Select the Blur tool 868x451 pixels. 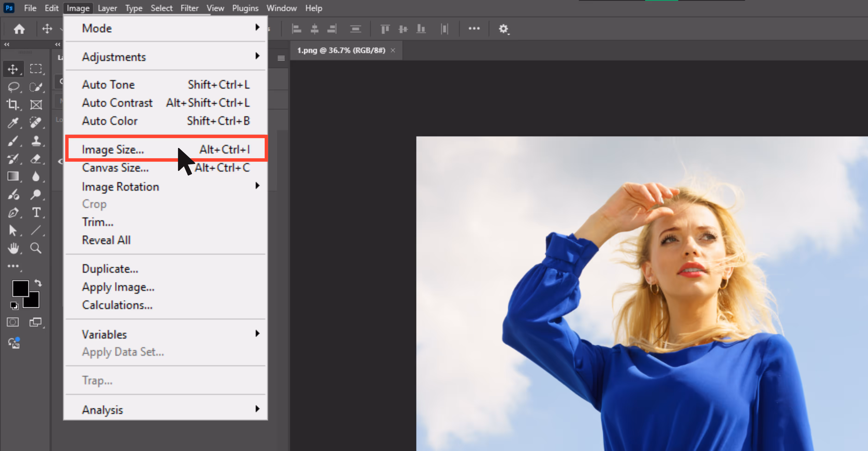coord(36,176)
